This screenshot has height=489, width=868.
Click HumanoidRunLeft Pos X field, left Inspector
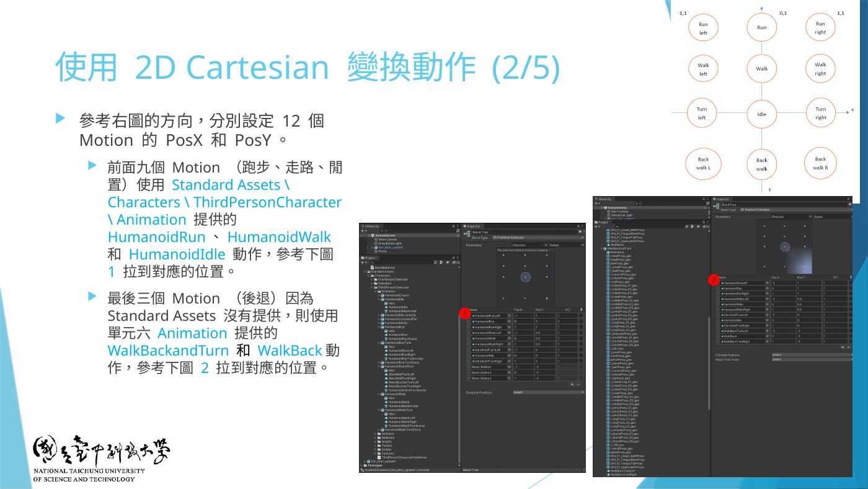[523, 316]
